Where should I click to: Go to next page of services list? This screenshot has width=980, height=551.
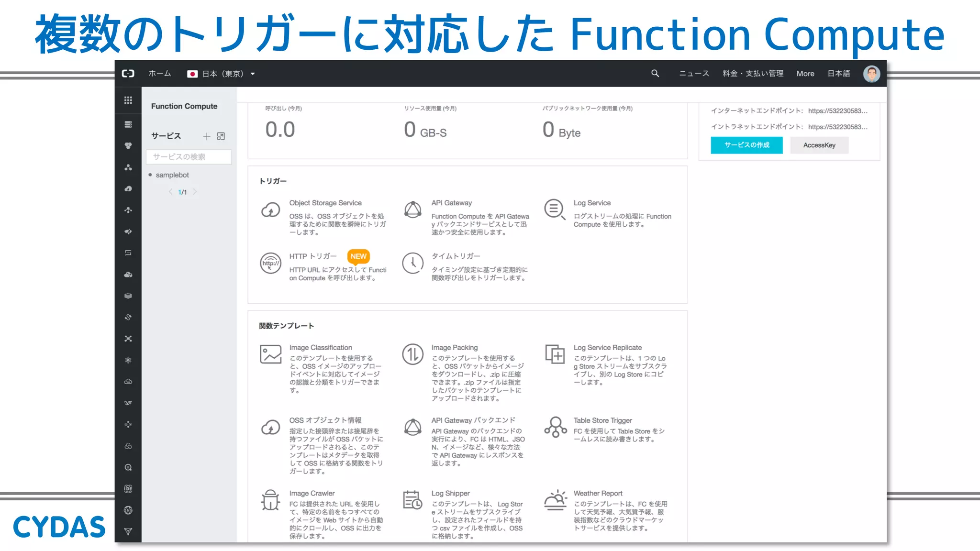click(195, 192)
